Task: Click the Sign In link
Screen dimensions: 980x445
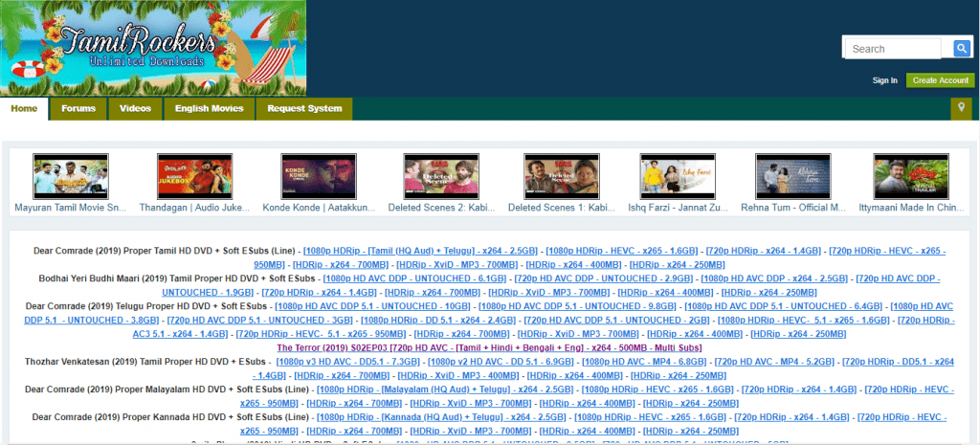Action: pyautogui.click(x=885, y=80)
